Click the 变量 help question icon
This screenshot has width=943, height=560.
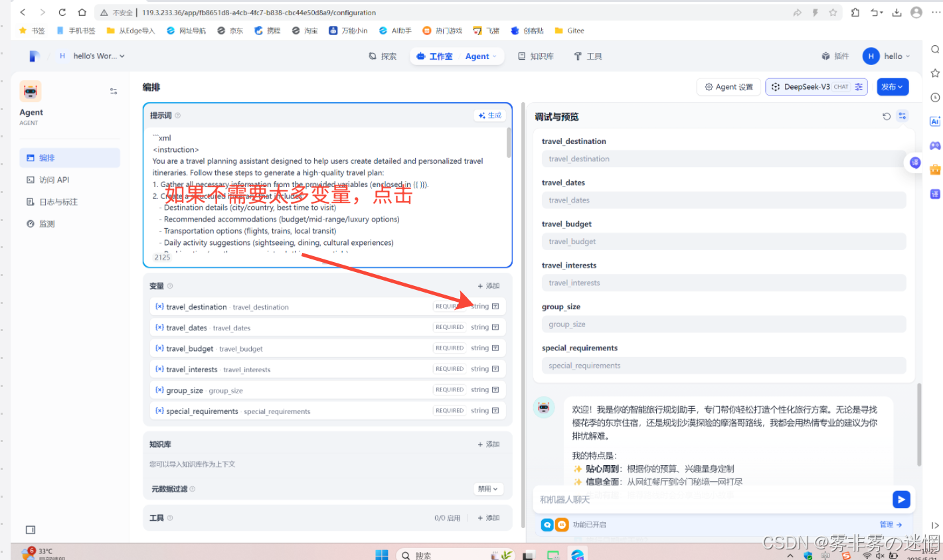tap(170, 286)
